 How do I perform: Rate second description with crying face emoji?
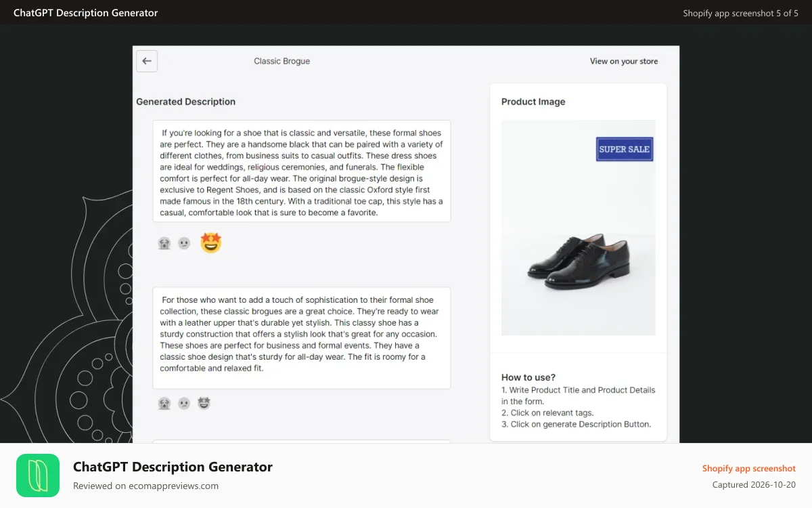[164, 403]
